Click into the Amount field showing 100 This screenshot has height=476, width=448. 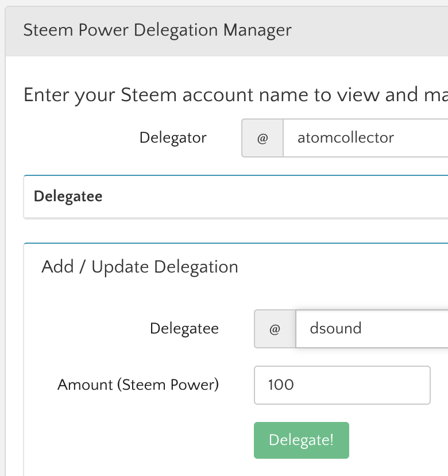342,385
